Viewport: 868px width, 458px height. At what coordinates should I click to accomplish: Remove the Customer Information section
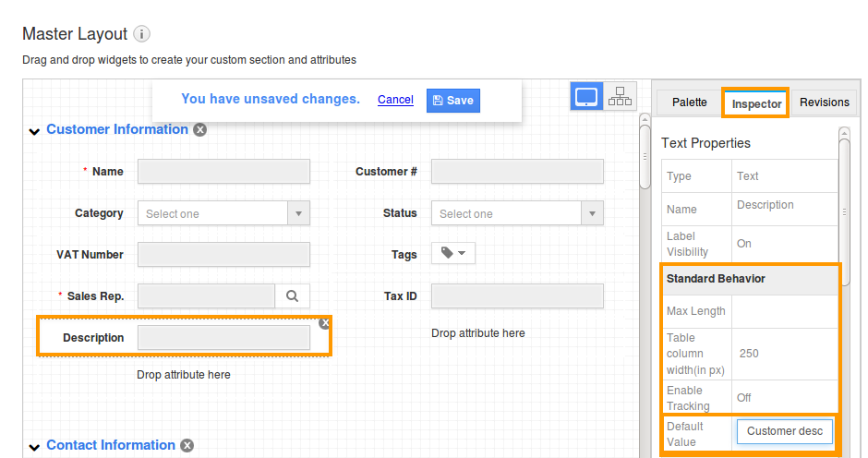point(200,130)
